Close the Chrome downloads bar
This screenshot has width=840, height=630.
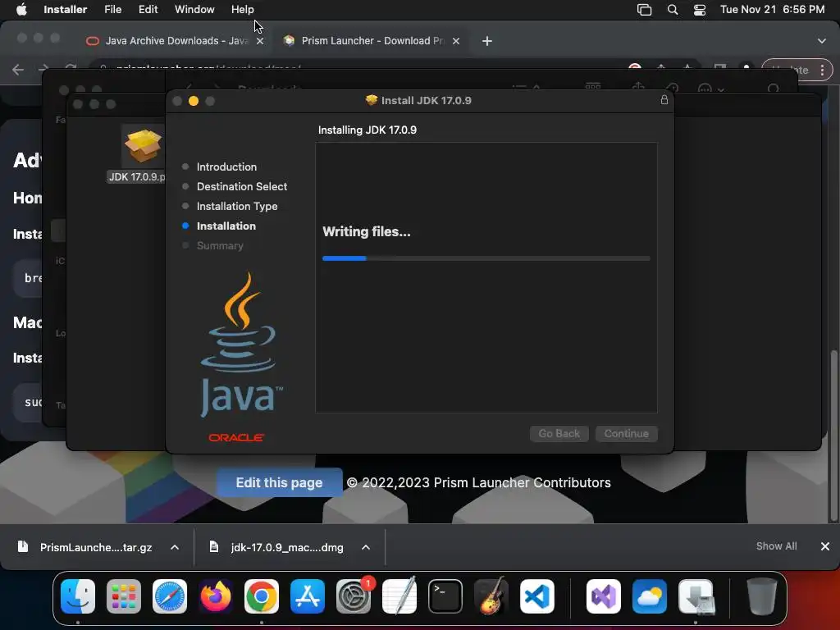pyautogui.click(x=825, y=546)
